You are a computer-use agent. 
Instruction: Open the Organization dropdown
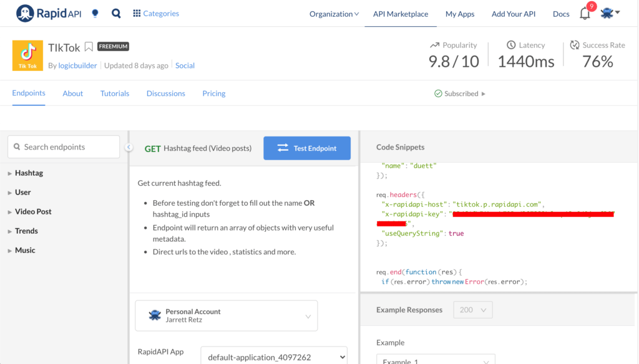(334, 14)
